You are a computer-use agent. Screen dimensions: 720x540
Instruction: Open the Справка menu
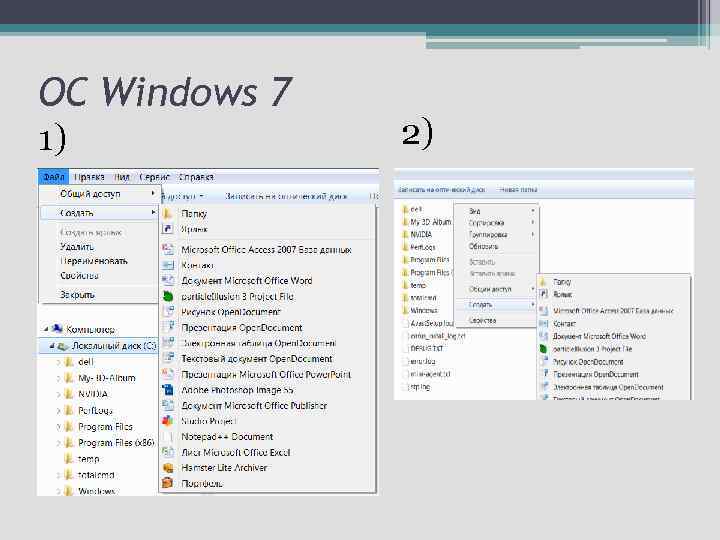(x=196, y=177)
